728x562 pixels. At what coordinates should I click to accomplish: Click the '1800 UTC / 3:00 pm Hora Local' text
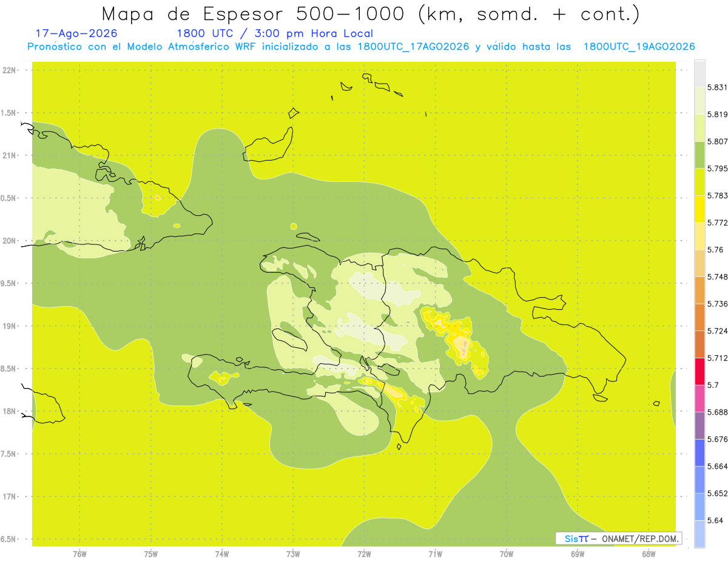275,33
